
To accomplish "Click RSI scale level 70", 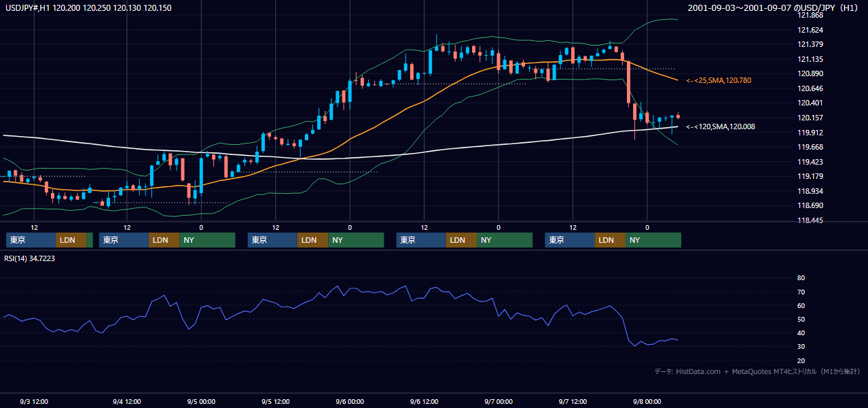I will tap(801, 292).
